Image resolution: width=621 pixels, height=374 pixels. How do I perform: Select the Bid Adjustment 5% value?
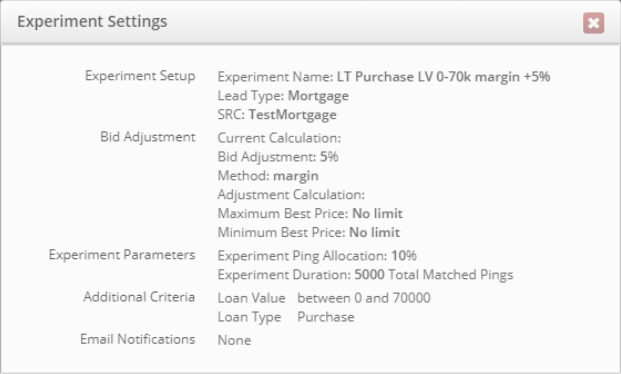click(x=329, y=156)
